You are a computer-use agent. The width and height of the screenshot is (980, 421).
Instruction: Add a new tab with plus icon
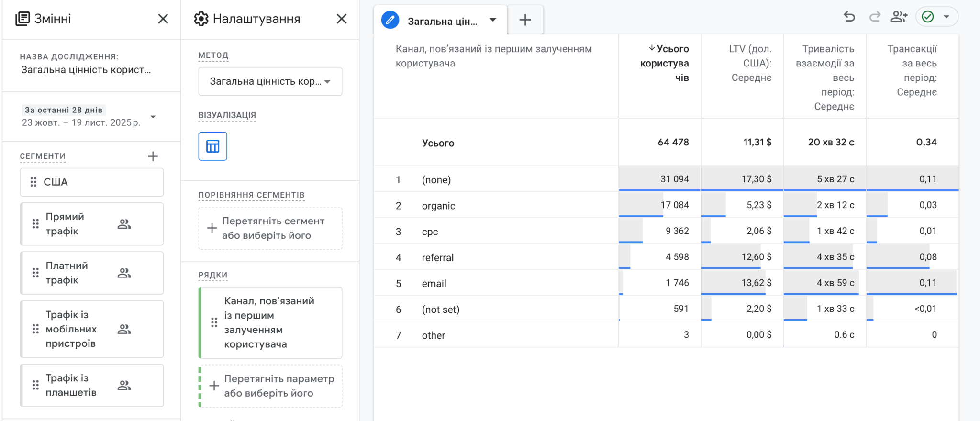[x=525, y=20]
